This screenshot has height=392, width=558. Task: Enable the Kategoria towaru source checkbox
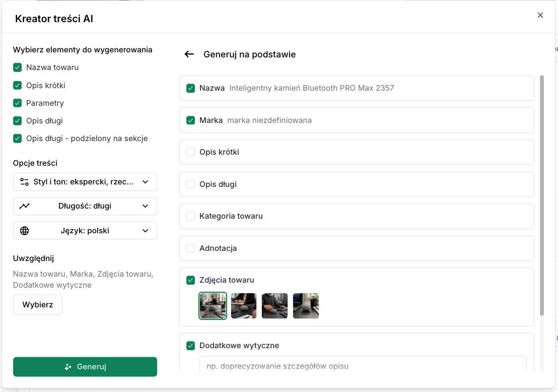pos(191,216)
